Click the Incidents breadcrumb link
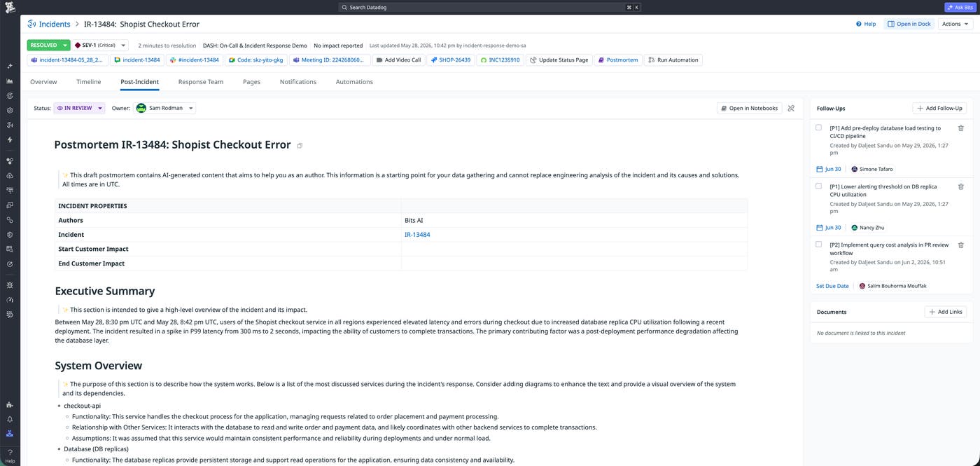980x466 pixels. [54, 24]
